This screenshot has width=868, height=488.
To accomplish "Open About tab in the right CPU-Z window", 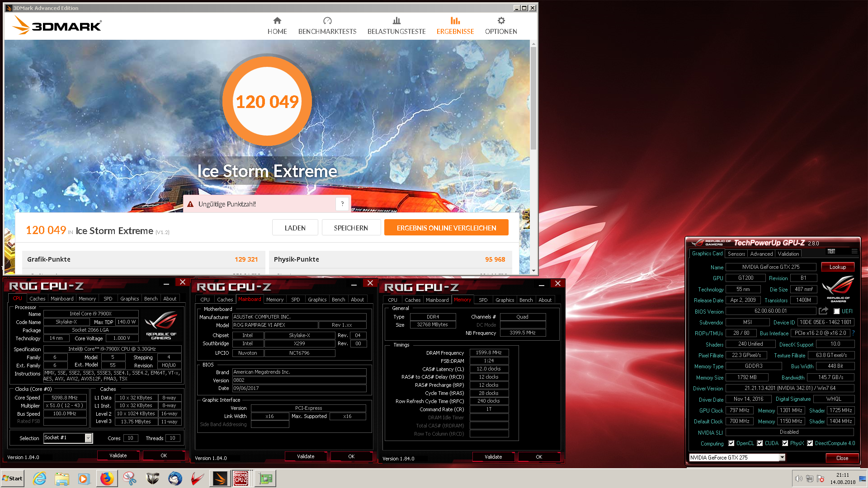I will [x=545, y=300].
